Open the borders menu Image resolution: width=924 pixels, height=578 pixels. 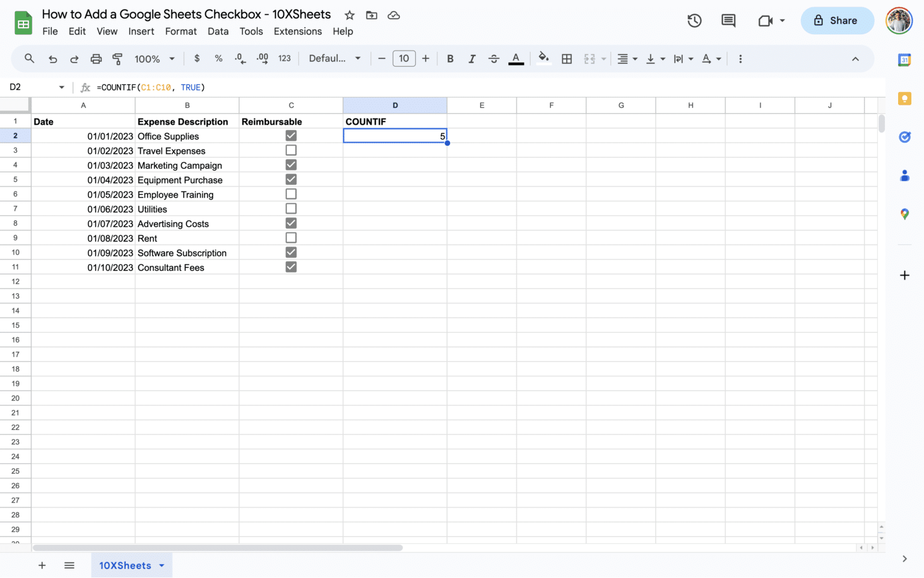566,58
